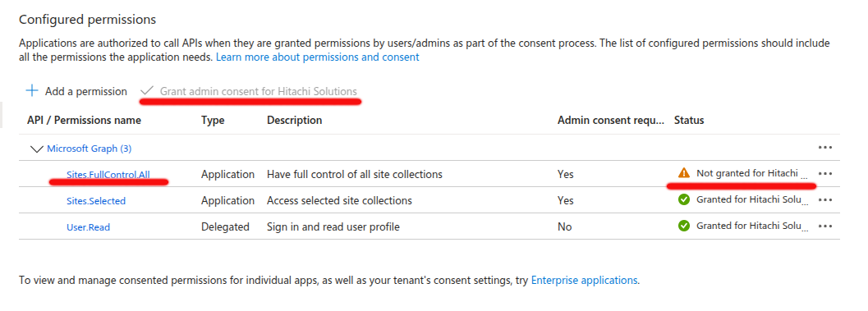
Task: Select 'Have full control of all site collections'
Action: click(355, 174)
